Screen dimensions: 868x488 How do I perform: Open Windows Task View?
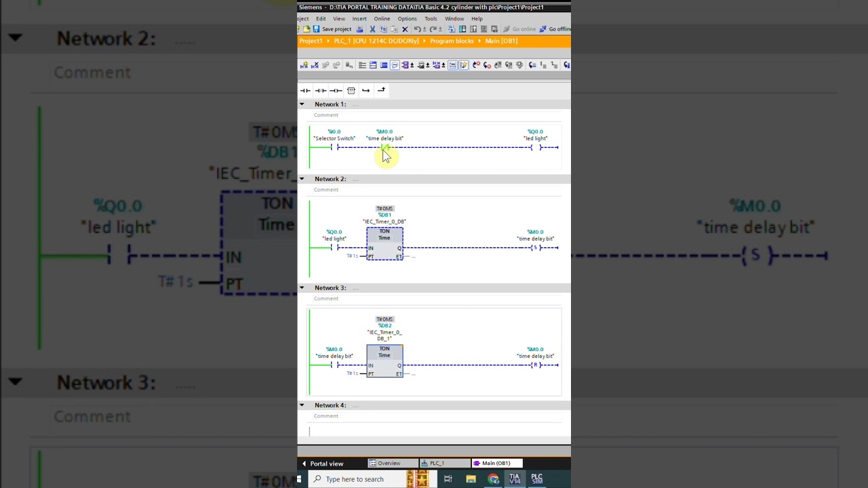pos(448,479)
